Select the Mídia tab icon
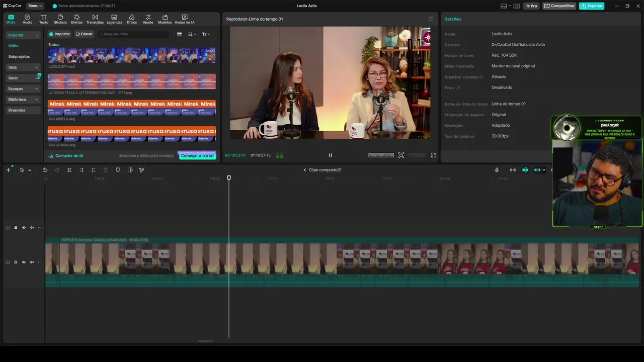This screenshot has height=362, width=644. pyautogui.click(x=11, y=19)
